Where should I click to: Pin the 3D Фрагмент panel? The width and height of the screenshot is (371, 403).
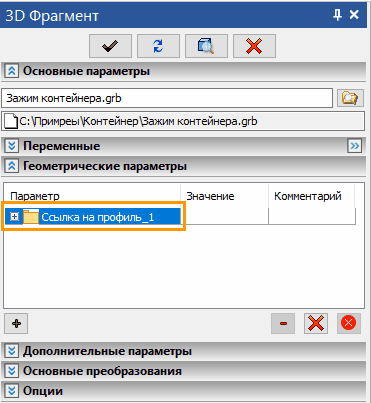click(337, 15)
